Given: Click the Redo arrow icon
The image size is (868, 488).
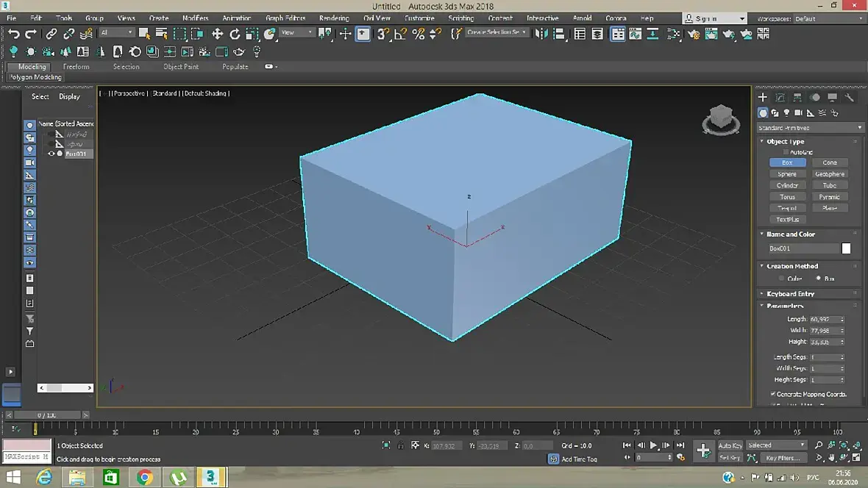Looking at the screenshot, I should point(31,35).
